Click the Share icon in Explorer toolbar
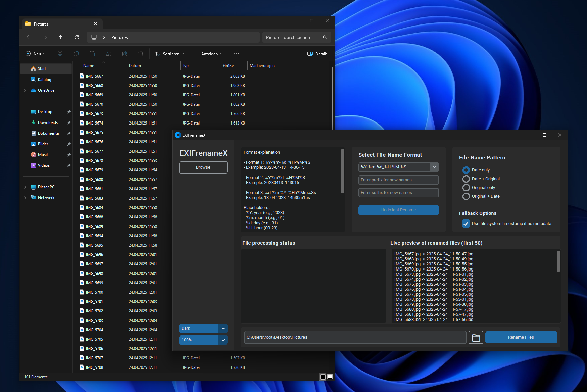Screen dimensions: 587x392 pos(125,54)
